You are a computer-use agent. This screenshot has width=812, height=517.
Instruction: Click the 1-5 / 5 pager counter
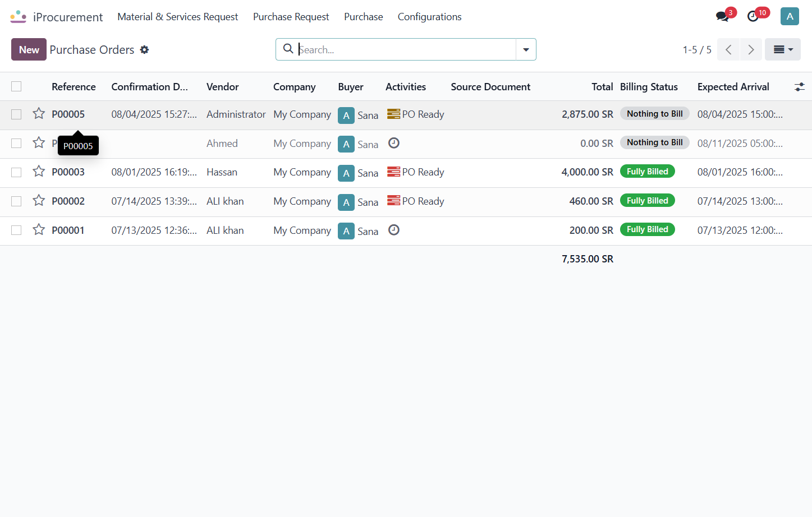[x=697, y=50]
